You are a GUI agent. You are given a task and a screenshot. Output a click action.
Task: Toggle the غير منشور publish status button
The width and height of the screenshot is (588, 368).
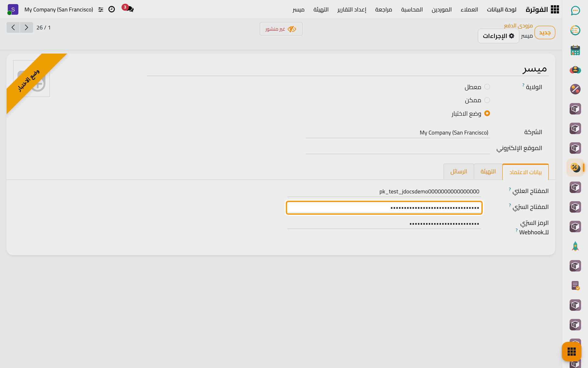pyautogui.click(x=281, y=29)
